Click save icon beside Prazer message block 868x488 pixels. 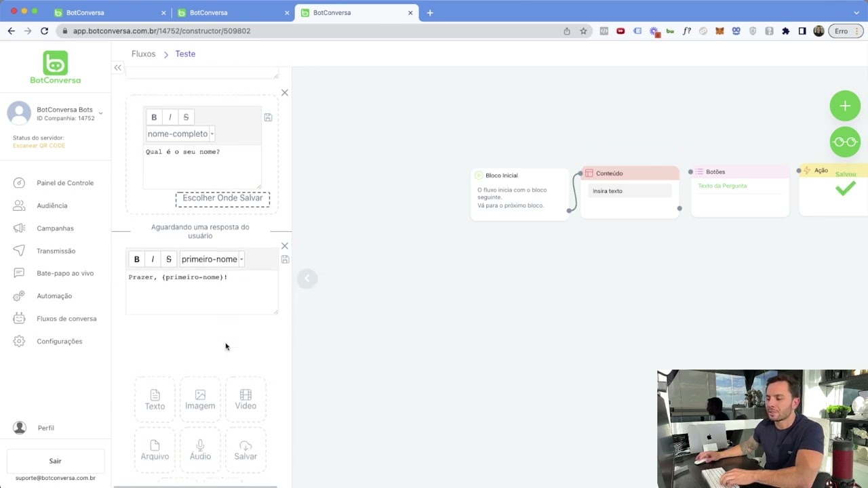click(285, 260)
